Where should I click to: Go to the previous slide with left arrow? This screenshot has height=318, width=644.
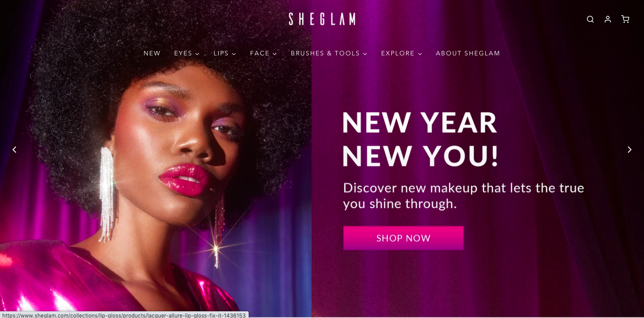pos(14,150)
